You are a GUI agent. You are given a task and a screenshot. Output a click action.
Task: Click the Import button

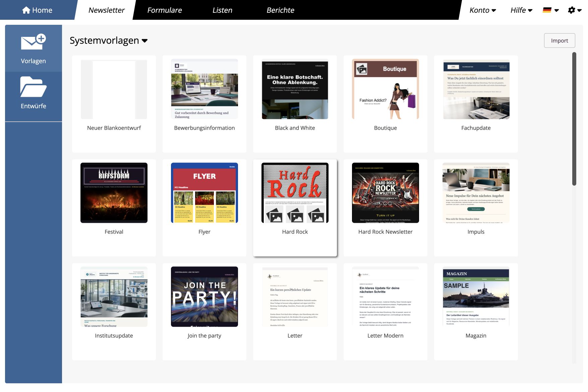point(560,41)
